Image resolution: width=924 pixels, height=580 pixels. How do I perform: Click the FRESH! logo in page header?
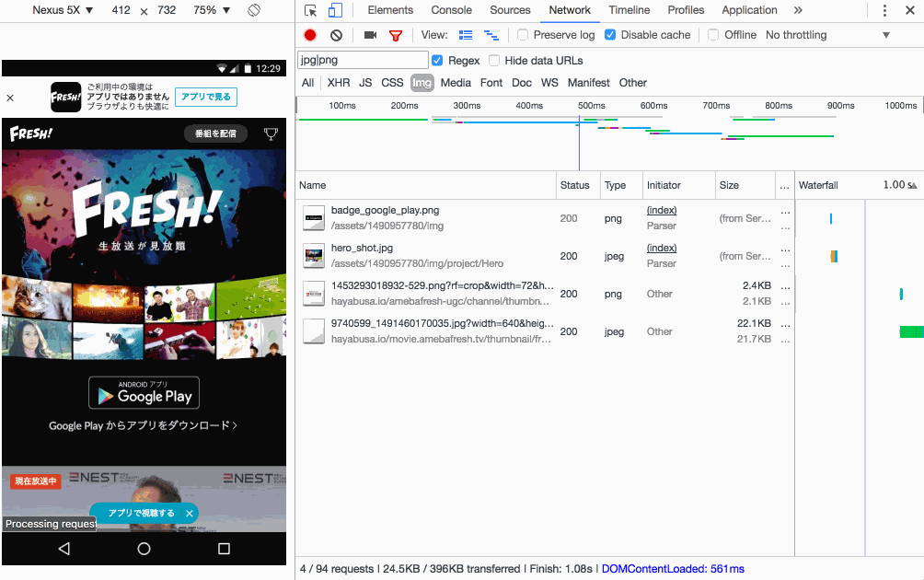coord(31,133)
